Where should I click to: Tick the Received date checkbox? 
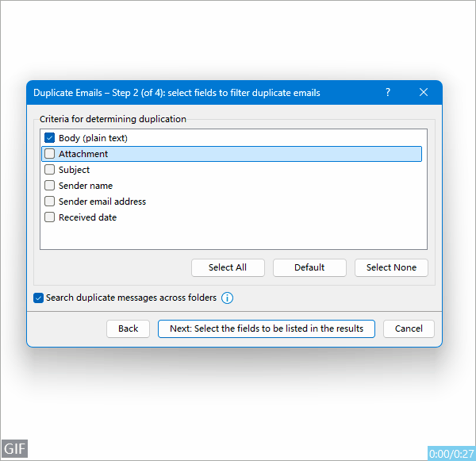tap(50, 217)
